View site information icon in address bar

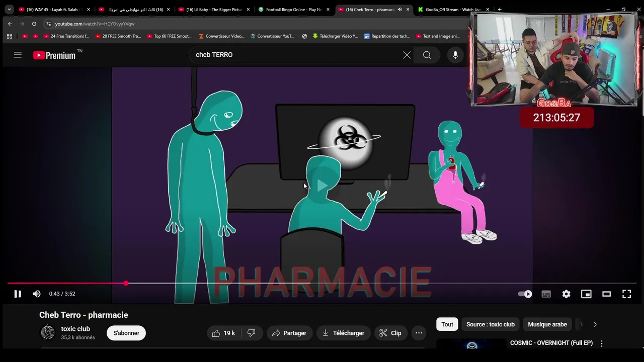click(48, 24)
